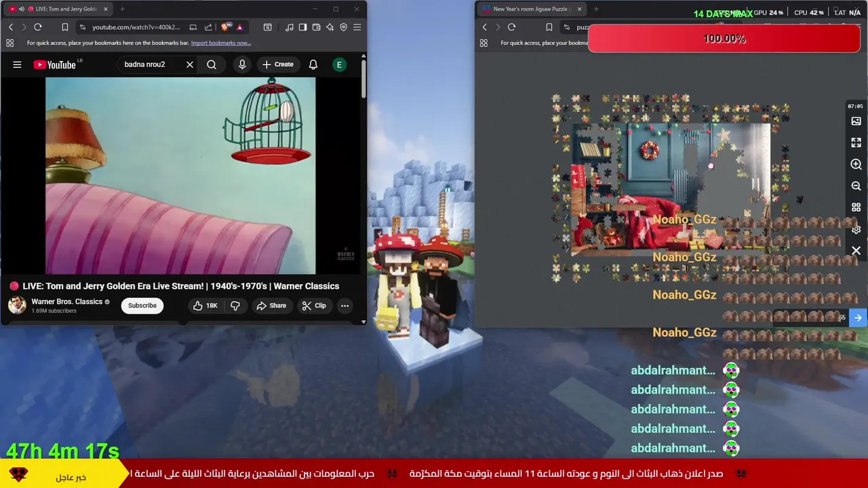Open the YouTube Create button
This screenshot has width=868, height=488.
(x=278, y=64)
